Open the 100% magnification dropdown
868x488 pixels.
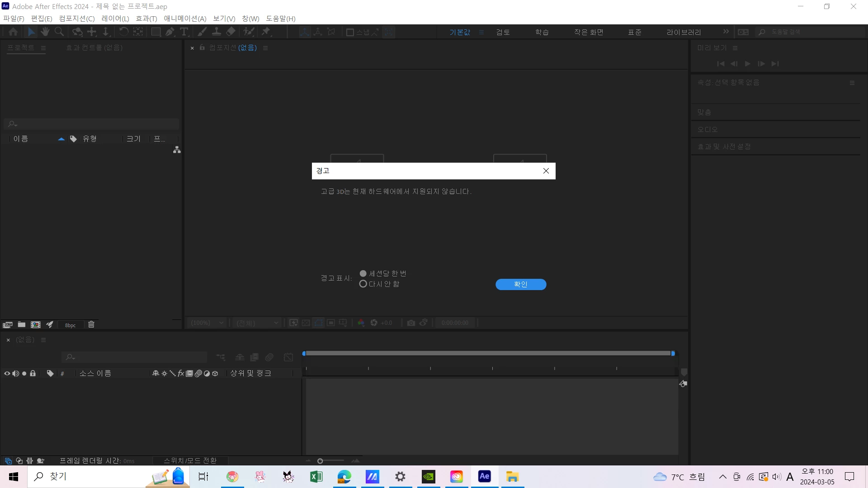tap(207, 323)
